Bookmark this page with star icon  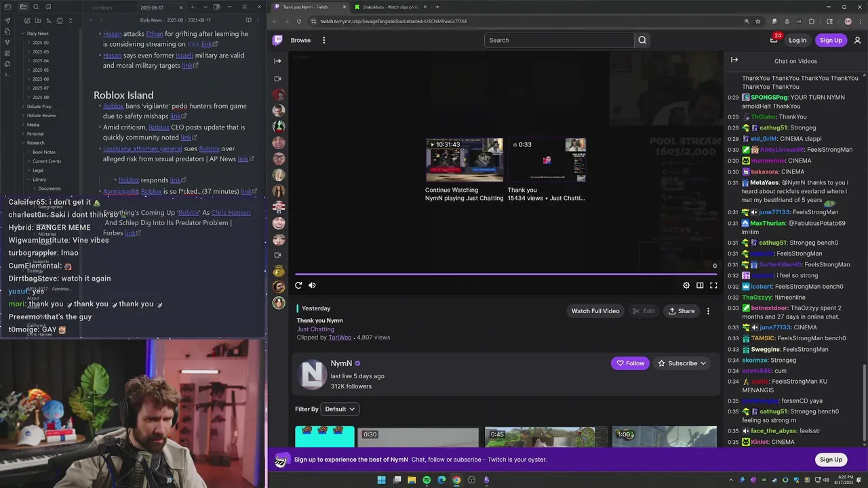(758, 21)
